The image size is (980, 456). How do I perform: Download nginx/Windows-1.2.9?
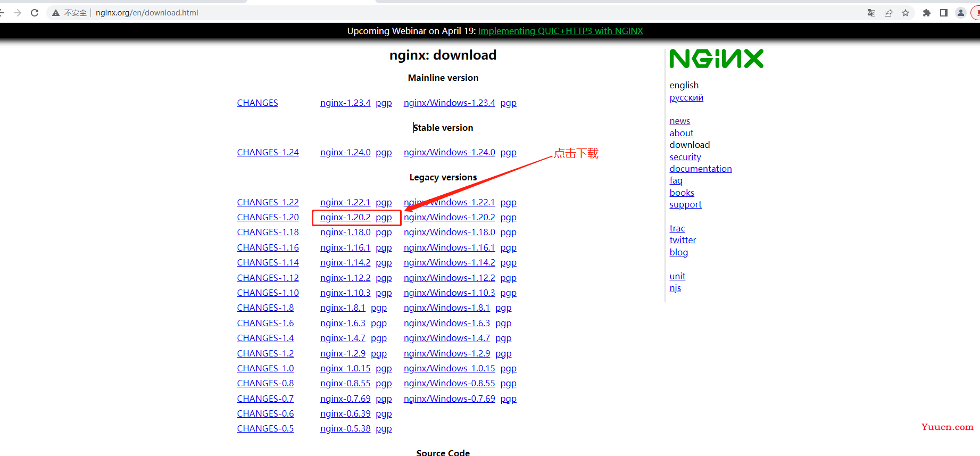447,353
